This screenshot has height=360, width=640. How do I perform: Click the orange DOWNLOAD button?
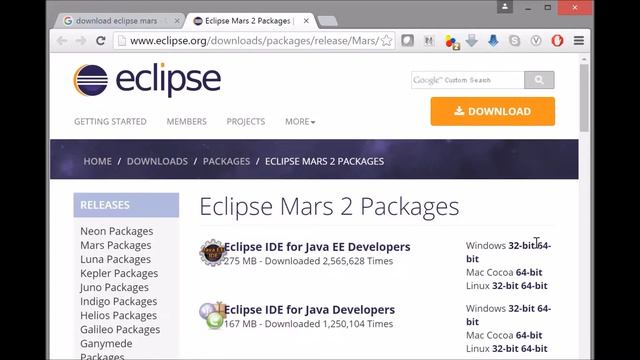pyautogui.click(x=493, y=111)
